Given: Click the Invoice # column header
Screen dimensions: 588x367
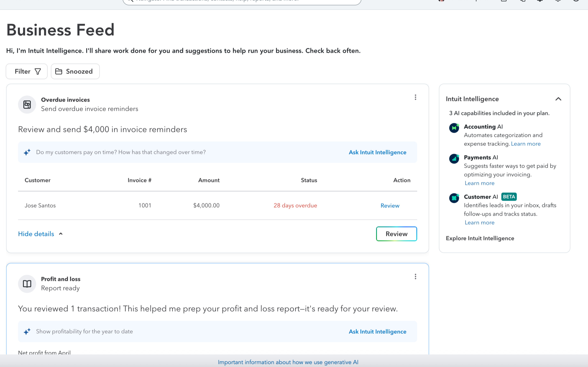Looking at the screenshot, I should pyautogui.click(x=139, y=180).
